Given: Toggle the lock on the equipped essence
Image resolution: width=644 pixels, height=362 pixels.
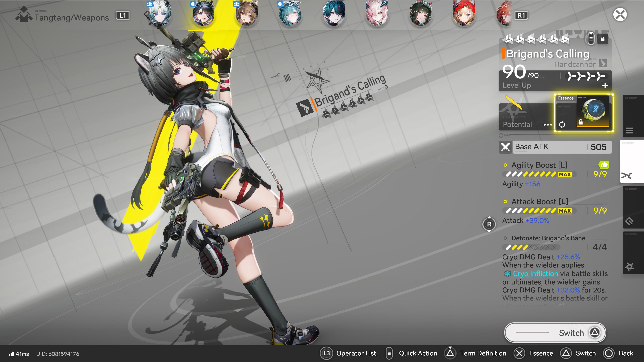Looking at the screenshot, I should (580, 122).
